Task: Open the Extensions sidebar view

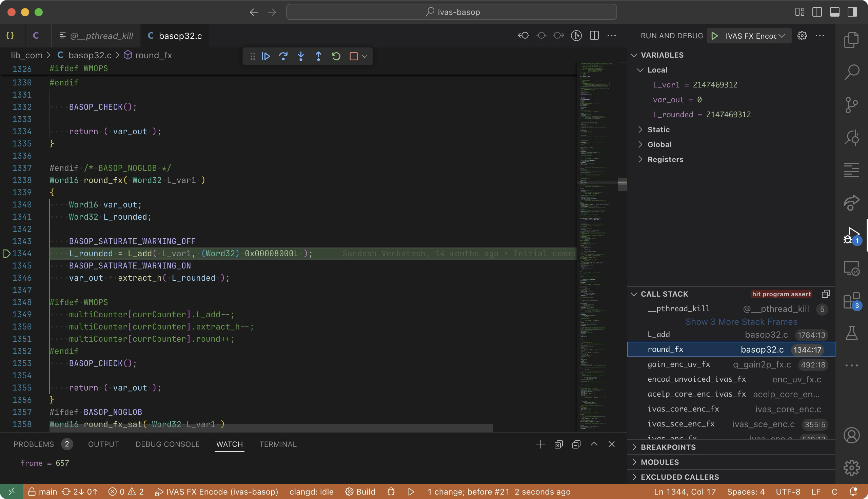Action: coord(851,301)
